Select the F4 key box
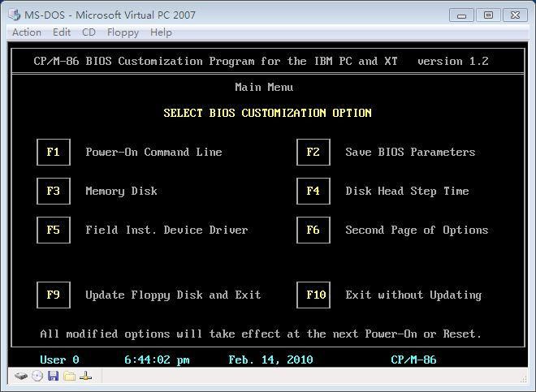Viewport: 536px width, 392px height. [x=313, y=191]
